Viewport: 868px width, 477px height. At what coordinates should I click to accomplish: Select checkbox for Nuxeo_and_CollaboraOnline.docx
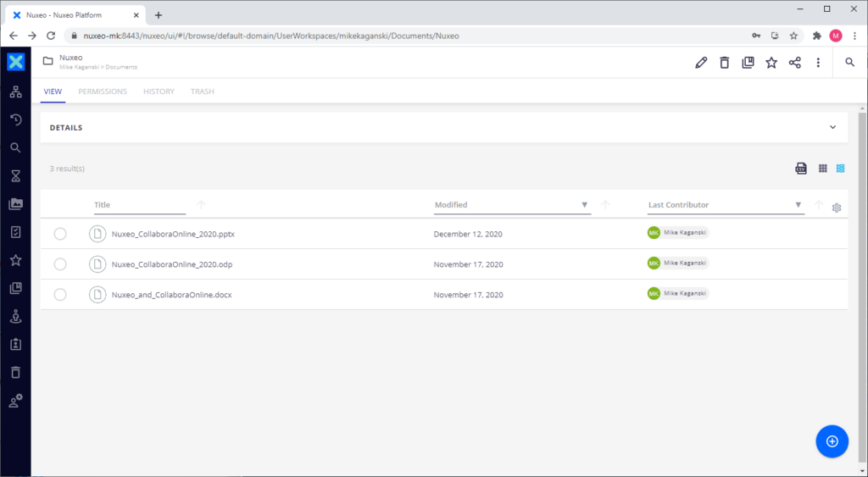point(60,295)
